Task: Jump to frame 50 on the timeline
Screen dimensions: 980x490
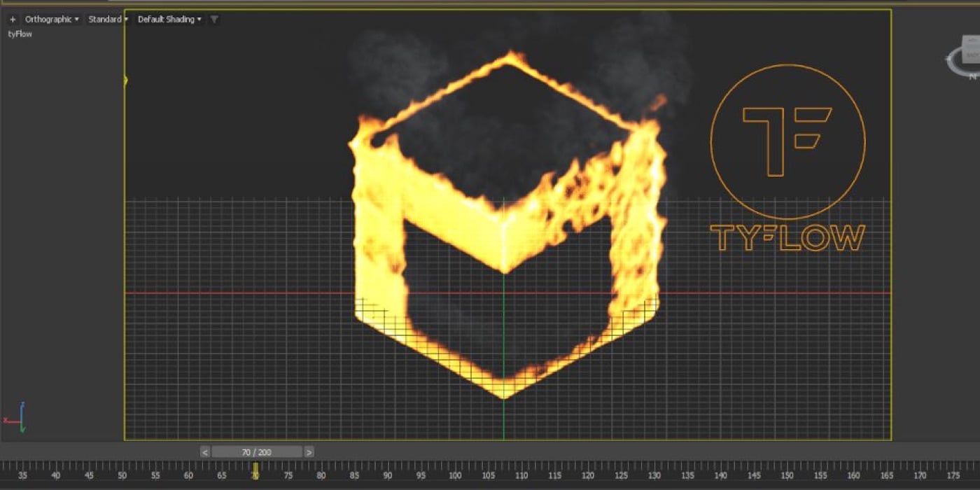Action: [122, 476]
